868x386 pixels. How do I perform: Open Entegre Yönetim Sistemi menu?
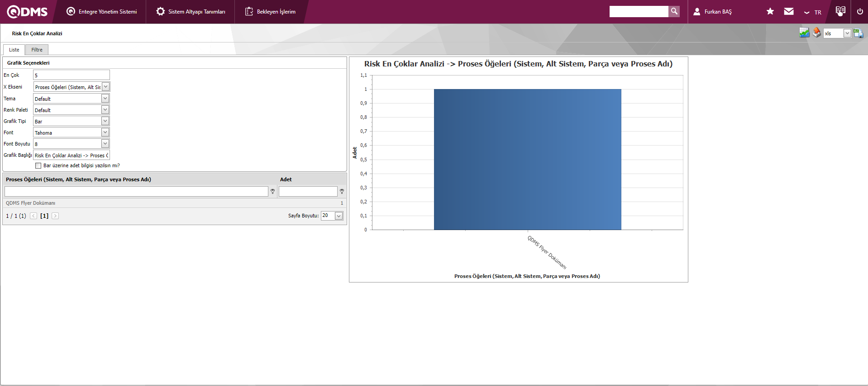click(101, 12)
